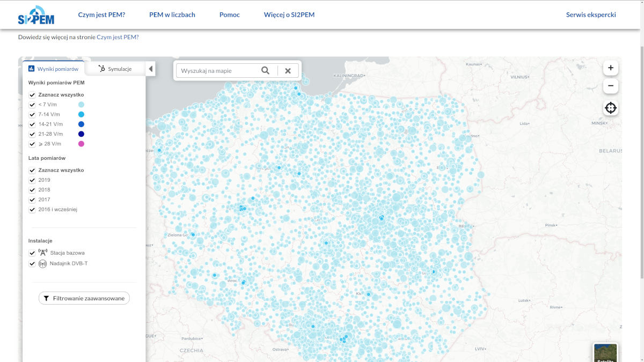Collapse the side panel with arrow
The height and width of the screenshot is (362, 644).
click(151, 69)
